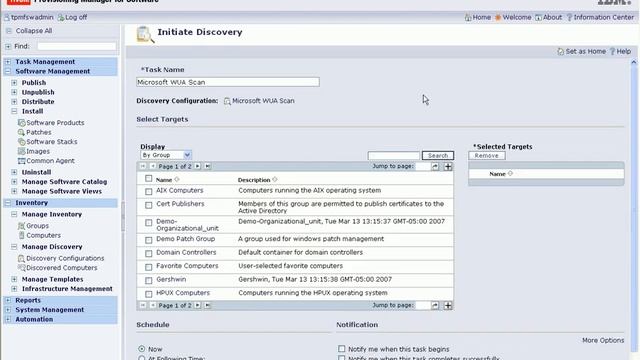Open Infrastructure Management item
The image size is (640, 360).
click(67, 289)
